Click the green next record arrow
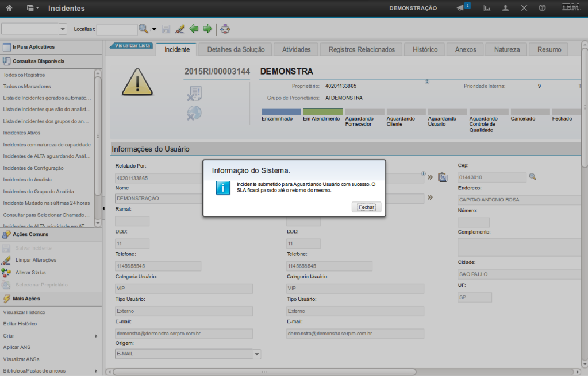Image resolution: width=588 pixels, height=376 pixels. [207, 29]
